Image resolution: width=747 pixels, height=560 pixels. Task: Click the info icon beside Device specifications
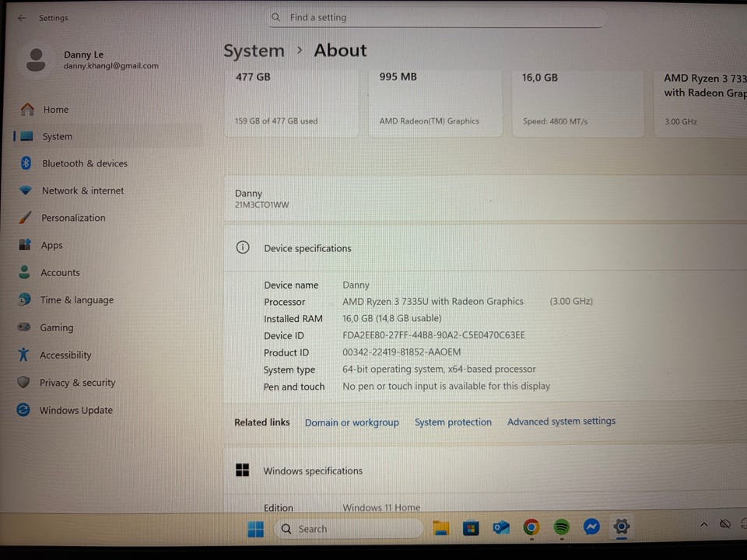[243, 247]
